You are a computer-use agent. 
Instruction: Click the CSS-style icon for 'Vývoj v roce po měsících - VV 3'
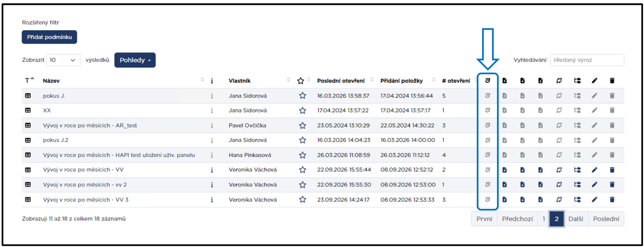487,200
